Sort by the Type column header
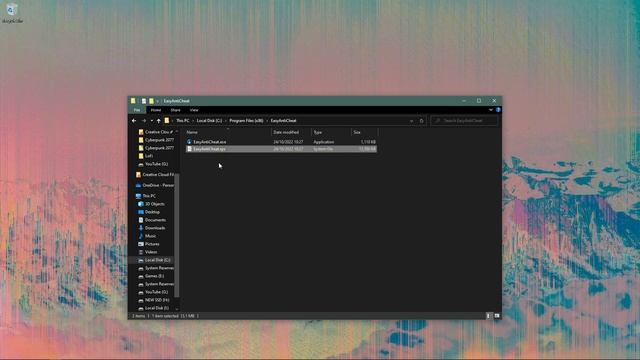The height and width of the screenshot is (360, 640). pyautogui.click(x=331, y=132)
